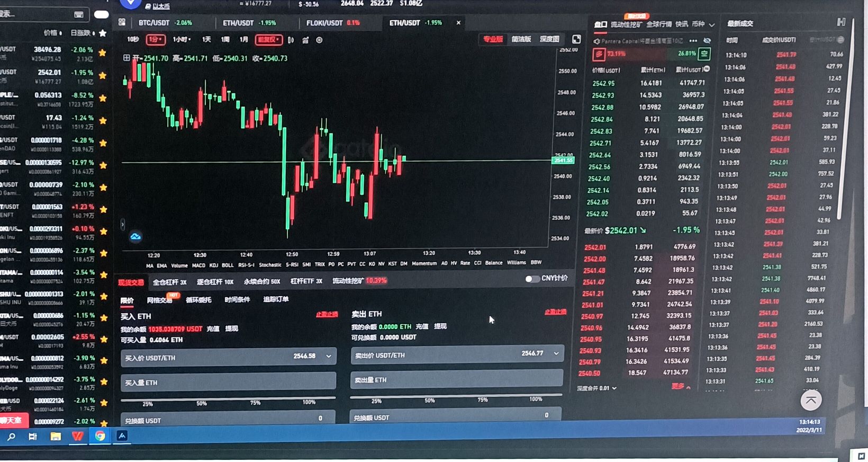This screenshot has height=462, width=868.
Task: Open candlestick chart style icon
Action: [291, 40]
